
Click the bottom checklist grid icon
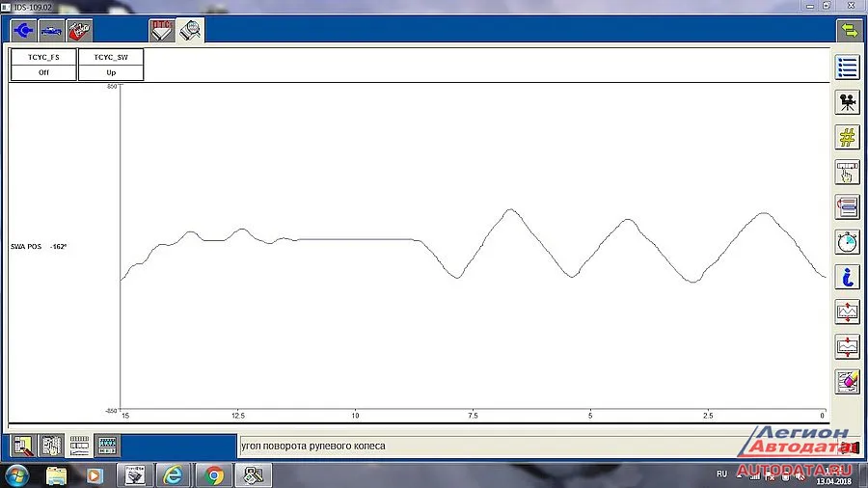[x=51, y=446]
